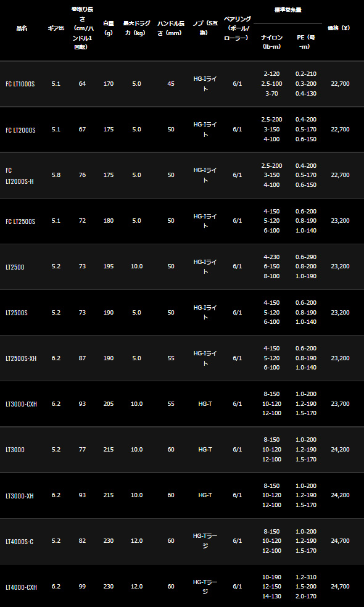The height and width of the screenshot is (607, 364).
Task: Click the LT2500S-XH model name
Action: pyautogui.click(x=21, y=358)
